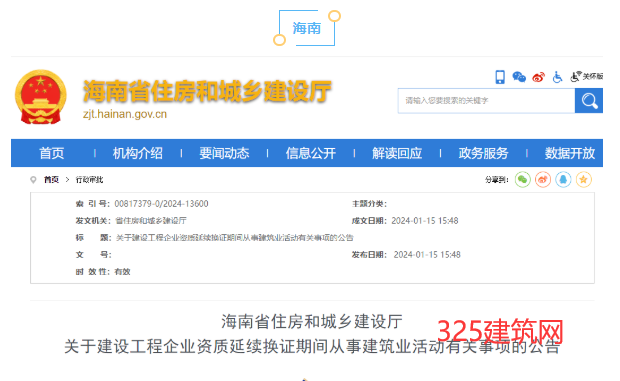The image size is (620, 381).
Task: Select the 发布日期 value 2024-01-15 15:48
Action: pos(427,255)
